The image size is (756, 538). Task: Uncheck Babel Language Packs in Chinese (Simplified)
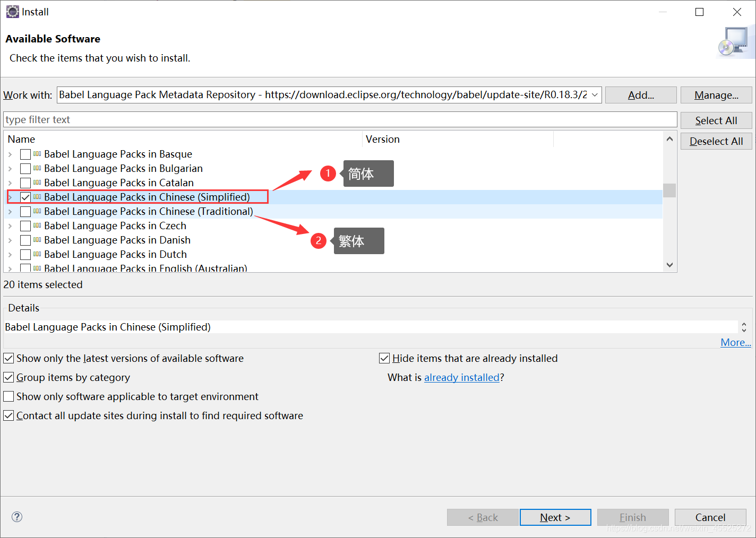click(x=25, y=197)
